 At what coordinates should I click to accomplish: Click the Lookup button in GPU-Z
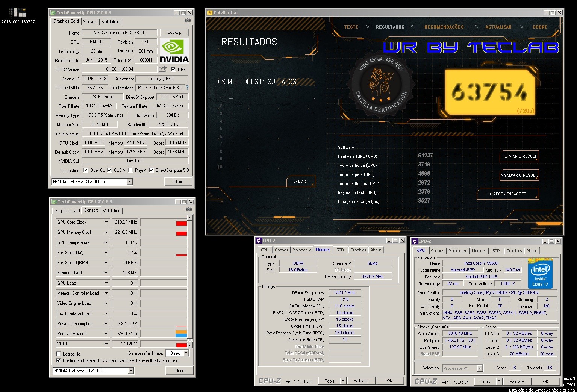174,32
